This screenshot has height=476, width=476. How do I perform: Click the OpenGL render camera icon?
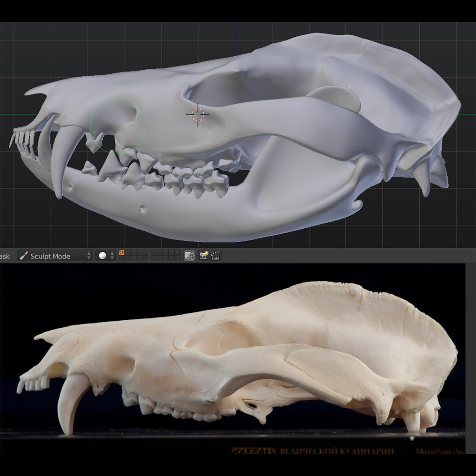(x=203, y=256)
